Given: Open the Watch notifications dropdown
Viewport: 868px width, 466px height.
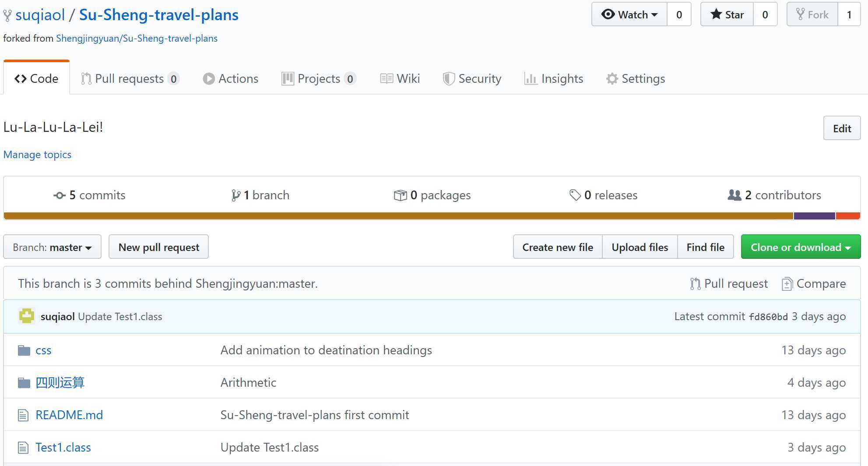Looking at the screenshot, I should pos(629,14).
